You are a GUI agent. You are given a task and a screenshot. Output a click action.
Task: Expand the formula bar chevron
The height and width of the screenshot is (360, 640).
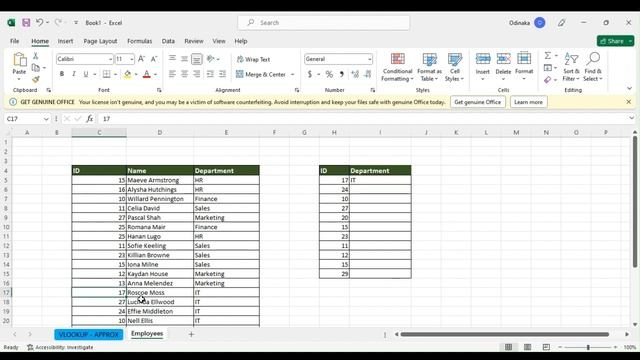click(x=631, y=119)
